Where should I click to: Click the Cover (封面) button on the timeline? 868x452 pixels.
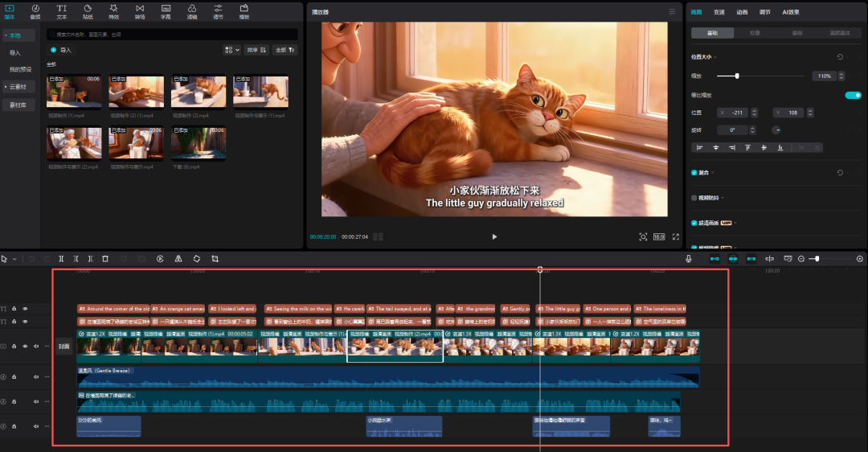63,346
